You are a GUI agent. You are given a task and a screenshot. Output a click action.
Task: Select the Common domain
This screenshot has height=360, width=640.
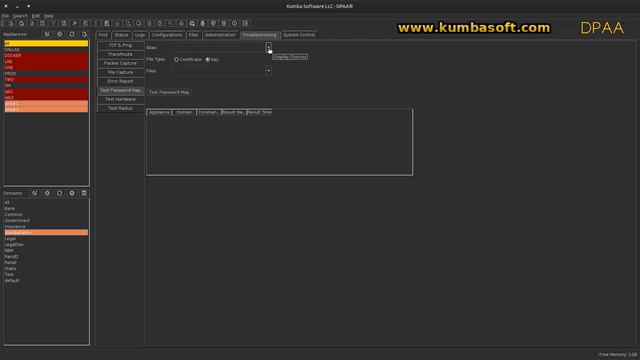pos(46,214)
